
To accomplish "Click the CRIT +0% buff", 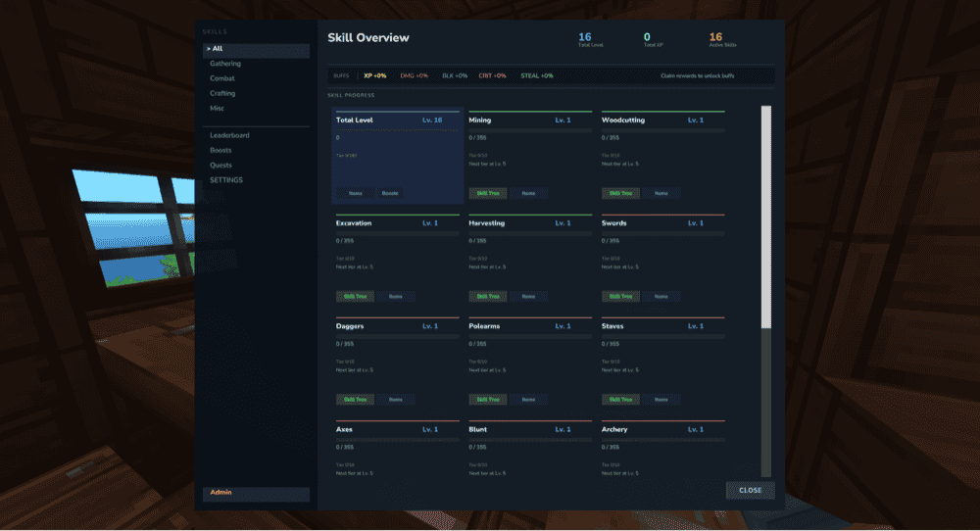I will coord(493,76).
